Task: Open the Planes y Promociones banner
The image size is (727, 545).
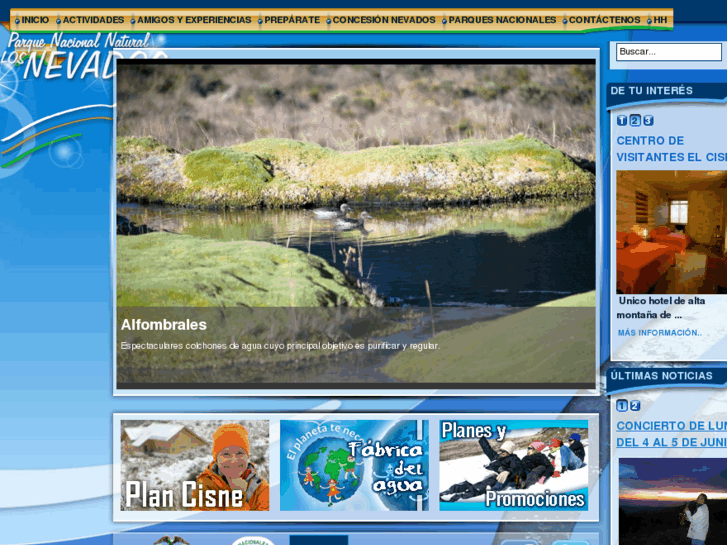Action: pyautogui.click(x=514, y=465)
